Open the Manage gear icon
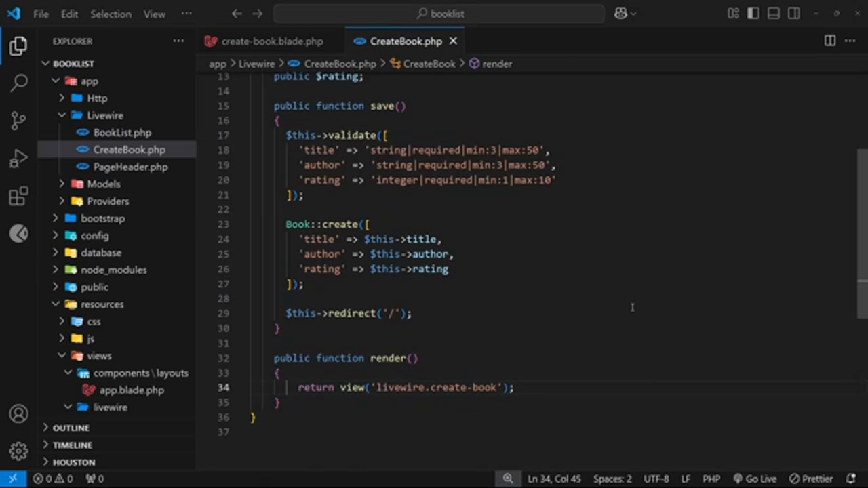868x488 pixels. 18,451
